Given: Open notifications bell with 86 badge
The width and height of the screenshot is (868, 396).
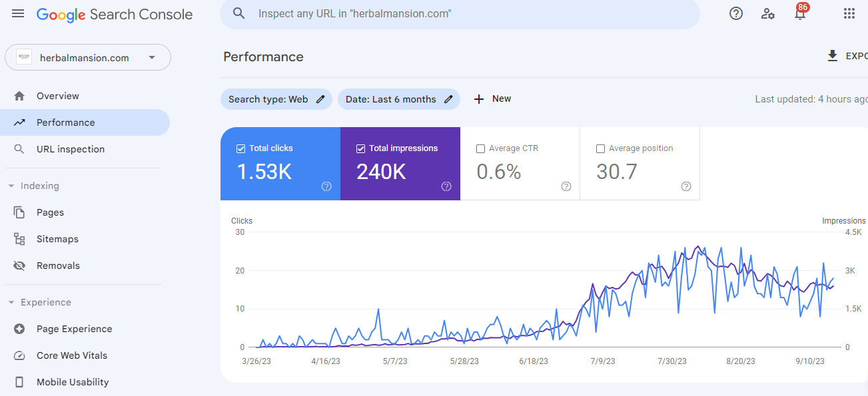Looking at the screenshot, I should click(800, 12).
